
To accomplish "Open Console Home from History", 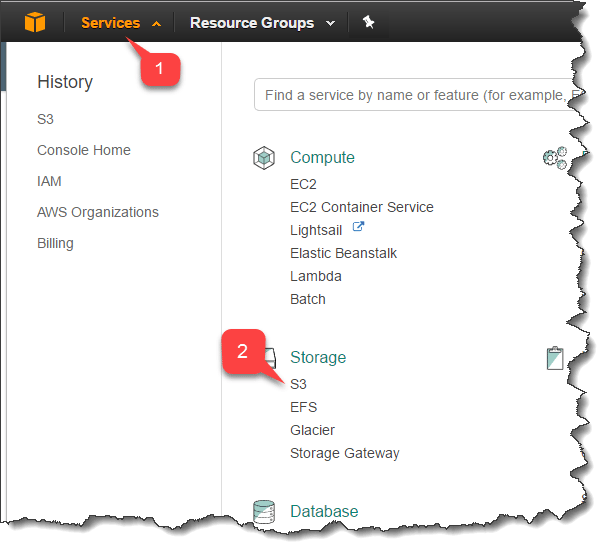I will tap(84, 150).
